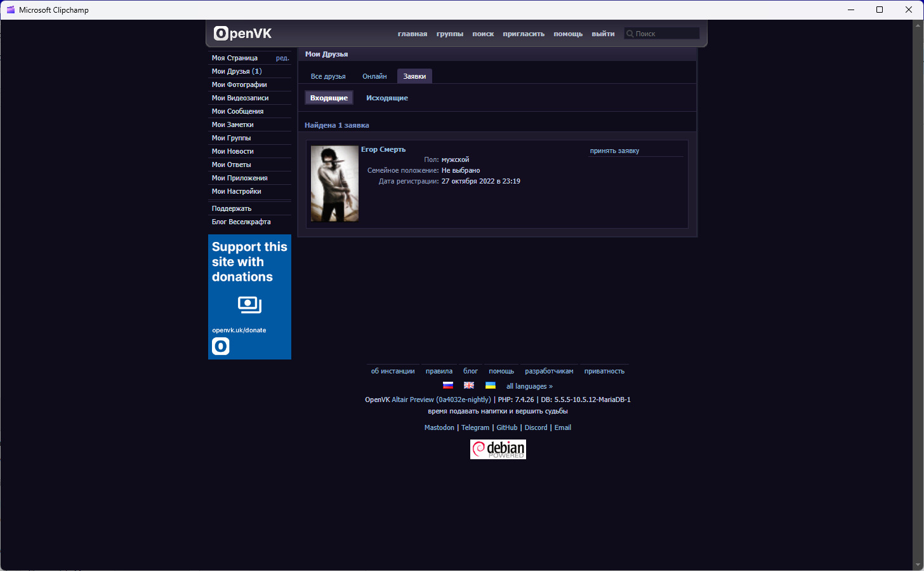The width and height of the screenshot is (924, 571).
Task: Click the Поддержать sidebar link
Action: tap(250, 208)
